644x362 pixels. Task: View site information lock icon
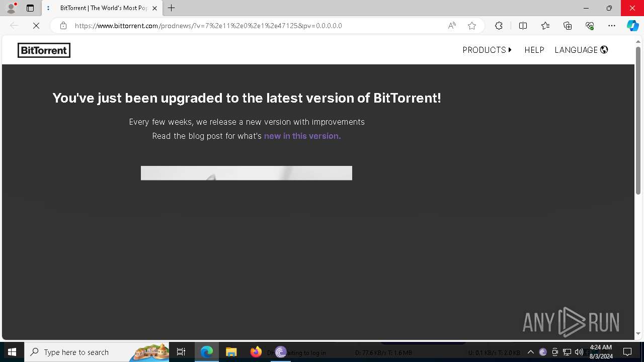(63, 26)
